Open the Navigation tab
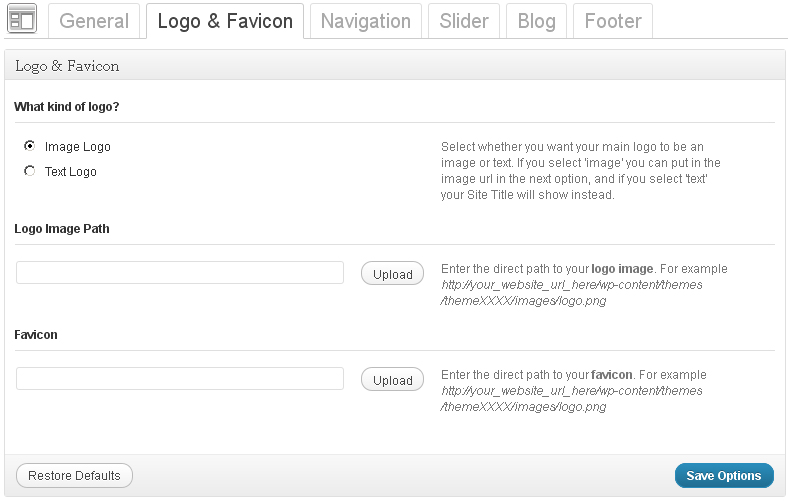The width and height of the screenshot is (788, 502). point(365,21)
